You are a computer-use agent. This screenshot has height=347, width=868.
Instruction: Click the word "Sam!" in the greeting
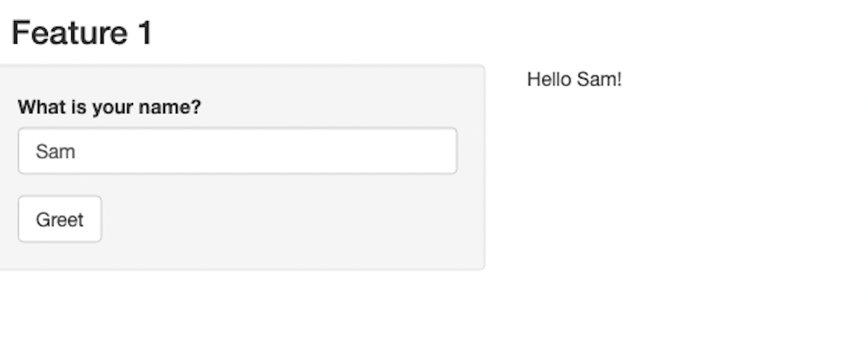600,79
